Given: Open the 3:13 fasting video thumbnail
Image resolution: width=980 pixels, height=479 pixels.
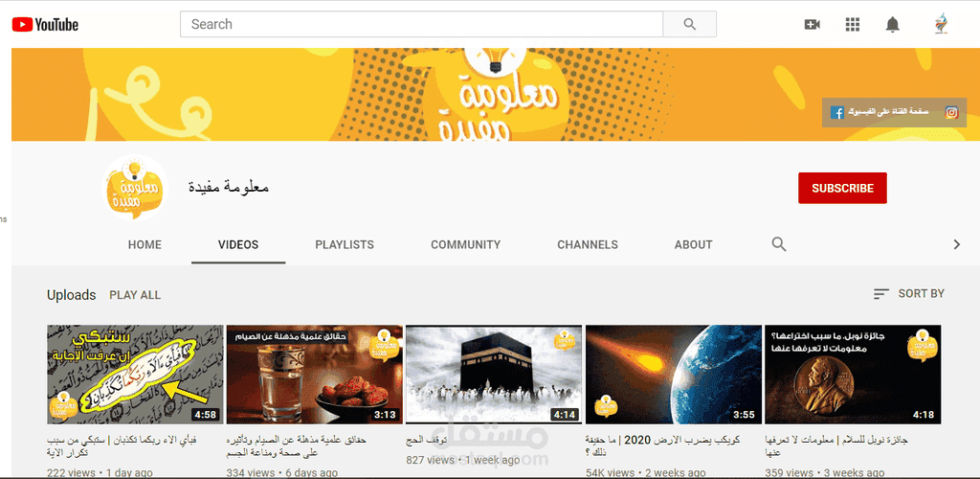Looking at the screenshot, I should (314, 374).
